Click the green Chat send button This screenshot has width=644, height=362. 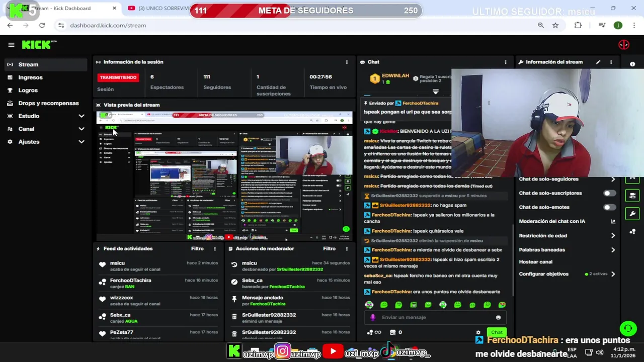point(497,332)
